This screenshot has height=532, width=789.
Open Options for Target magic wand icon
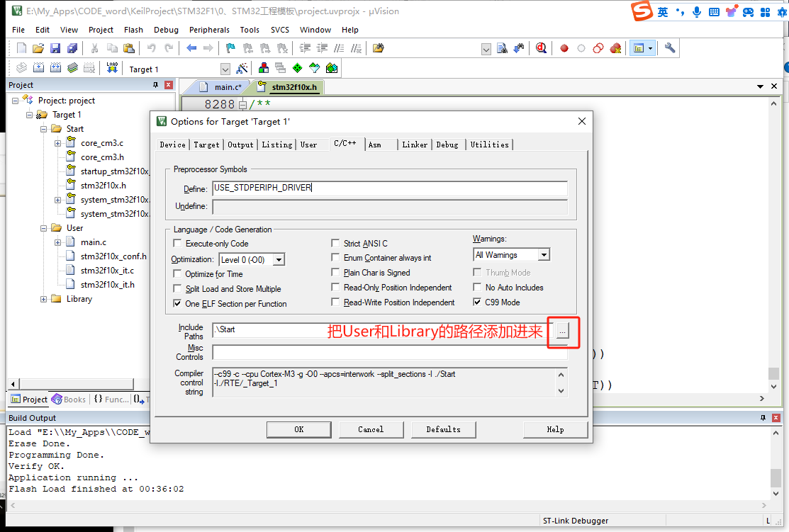pos(242,69)
